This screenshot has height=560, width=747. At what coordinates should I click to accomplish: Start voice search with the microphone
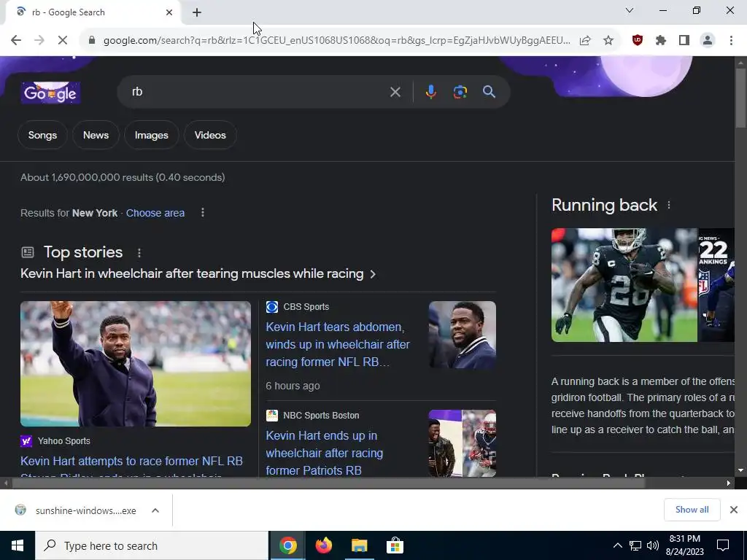430,92
